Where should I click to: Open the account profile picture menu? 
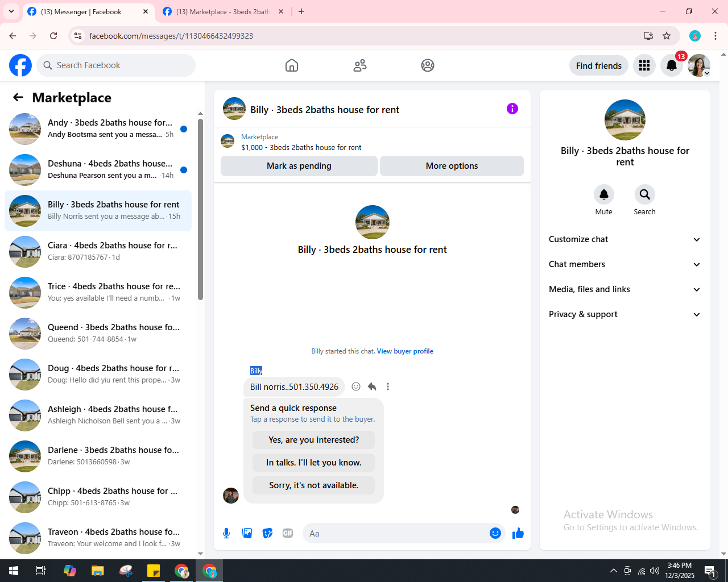tap(699, 65)
